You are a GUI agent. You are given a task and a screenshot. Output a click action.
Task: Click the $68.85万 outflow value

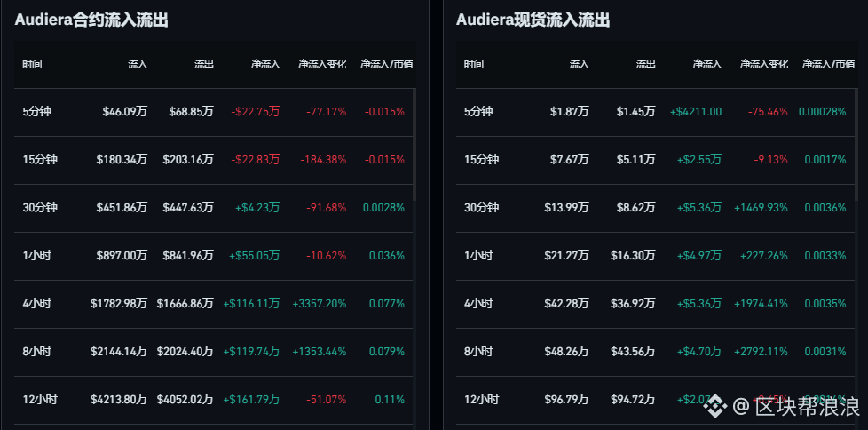coord(192,112)
